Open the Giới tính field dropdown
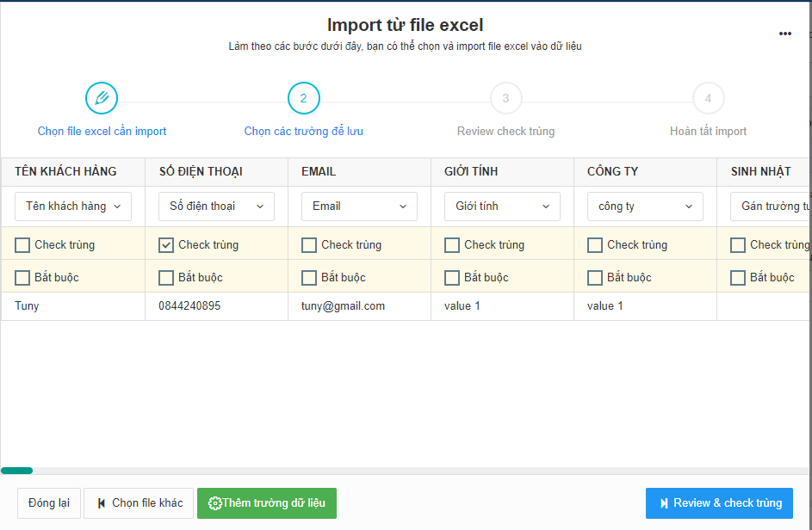Image resolution: width=812 pixels, height=530 pixels. click(x=502, y=206)
